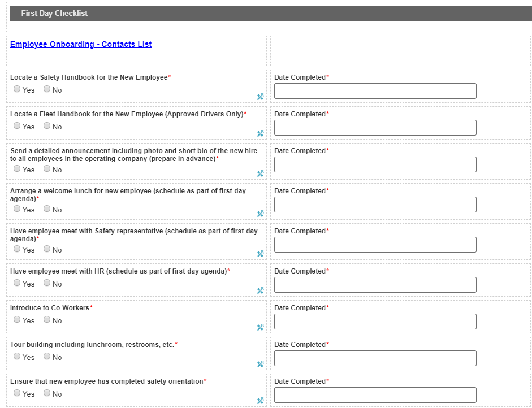Image resolution: width=532 pixels, height=408 pixels.
Task: Click the tool icon in the meet with HR row
Action: [x=261, y=290]
